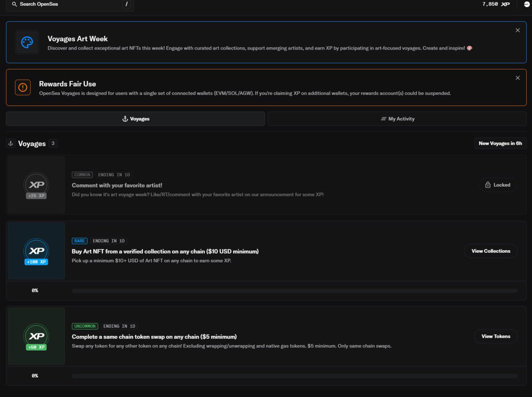Click the Buy Art NFT progress bar

(294, 291)
